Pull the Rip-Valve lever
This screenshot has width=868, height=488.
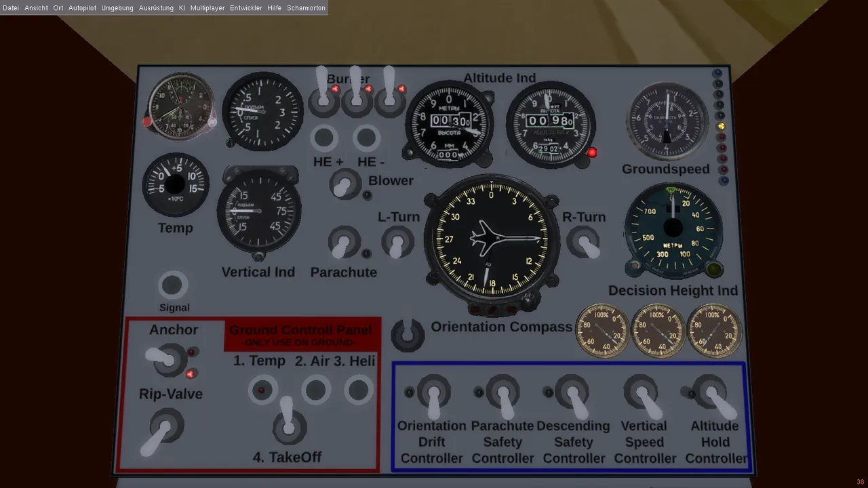coord(161,432)
